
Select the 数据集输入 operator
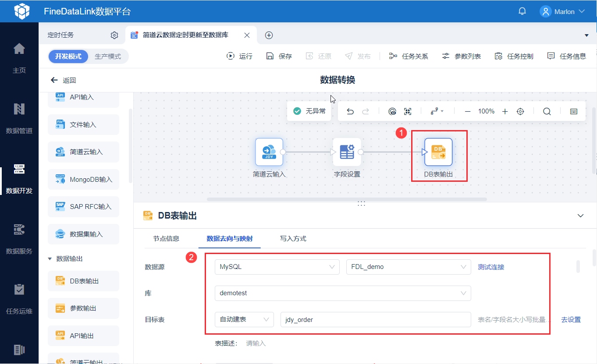[x=83, y=234]
